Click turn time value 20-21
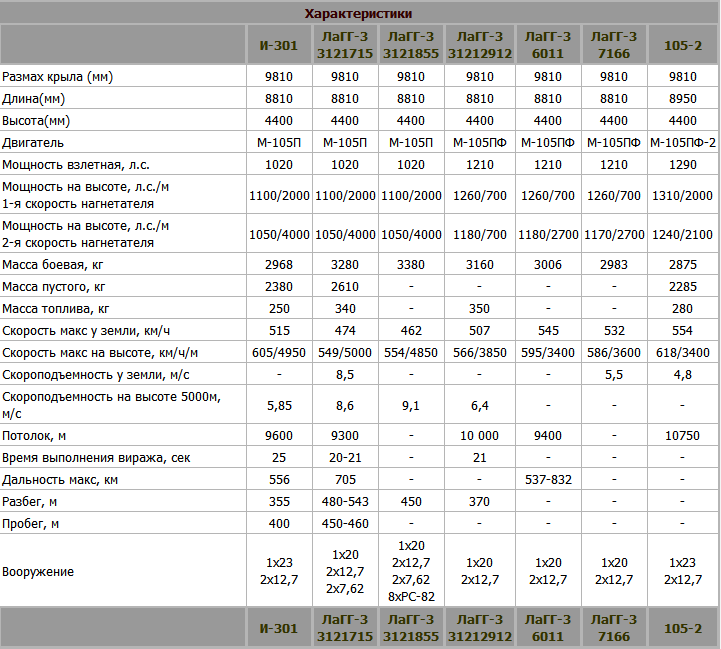The width and height of the screenshot is (721, 649). [x=345, y=458]
